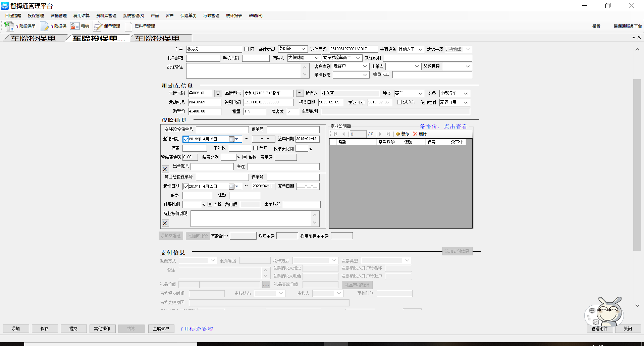644x346 pixels.
Task: Click the 保存 button
Action: coord(45,329)
